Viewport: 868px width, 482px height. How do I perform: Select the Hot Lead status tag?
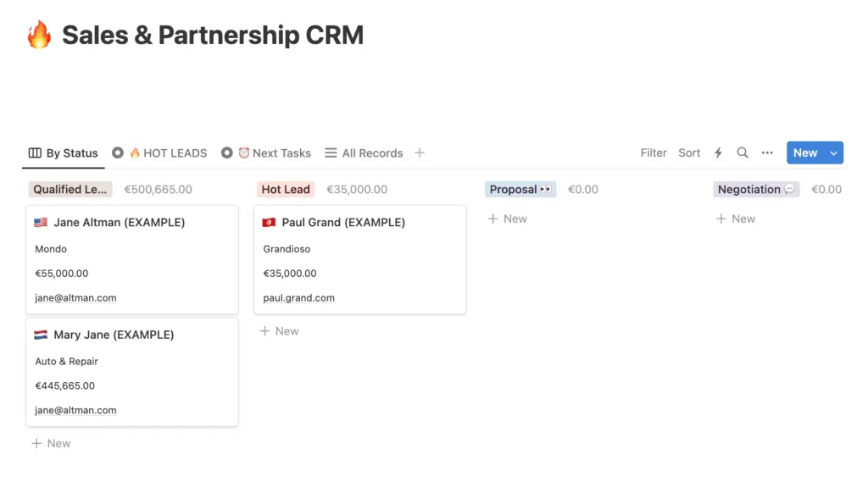(x=286, y=189)
